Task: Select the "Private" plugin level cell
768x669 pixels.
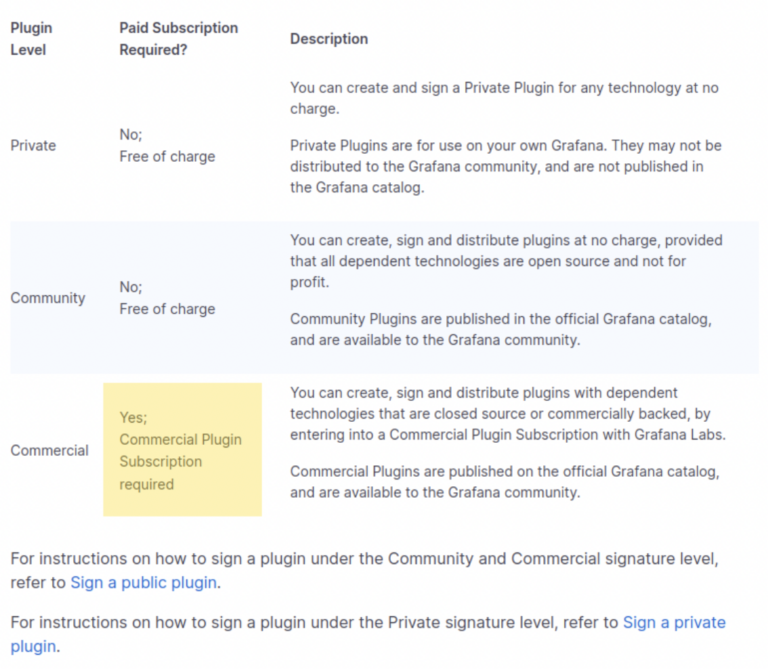Action: coord(33,145)
